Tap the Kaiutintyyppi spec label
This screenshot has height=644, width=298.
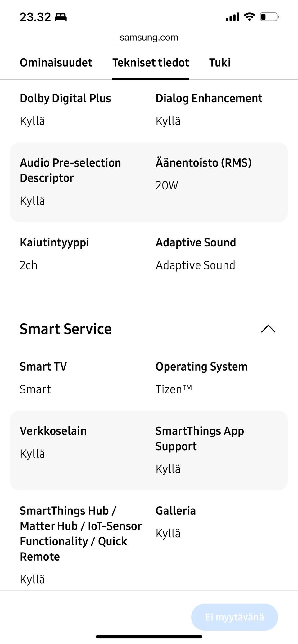pos(54,242)
